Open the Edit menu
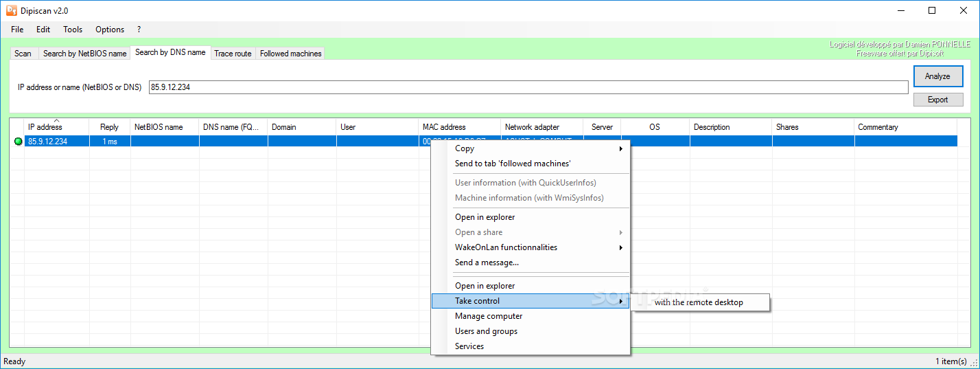Image resolution: width=980 pixels, height=369 pixels. tap(43, 30)
